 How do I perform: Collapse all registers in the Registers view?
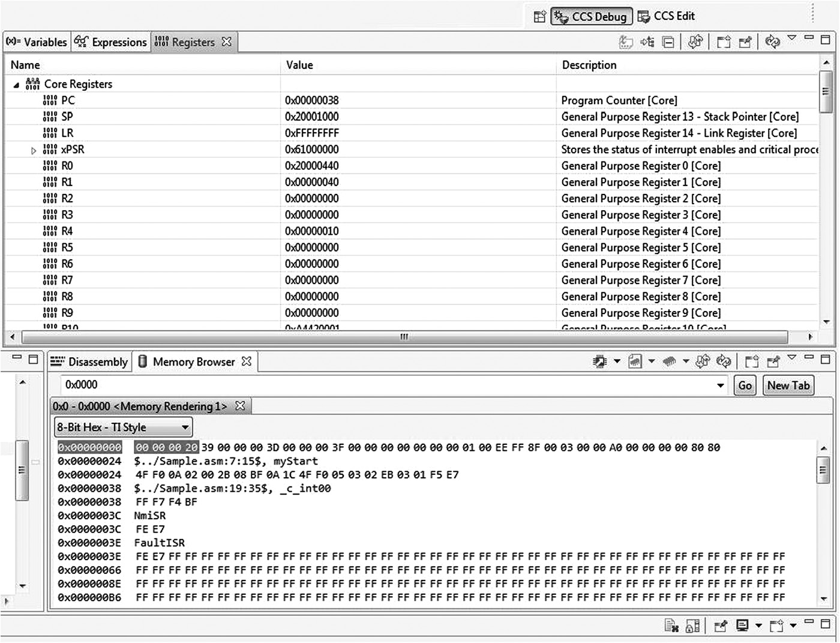pyautogui.click(x=668, y=42)
